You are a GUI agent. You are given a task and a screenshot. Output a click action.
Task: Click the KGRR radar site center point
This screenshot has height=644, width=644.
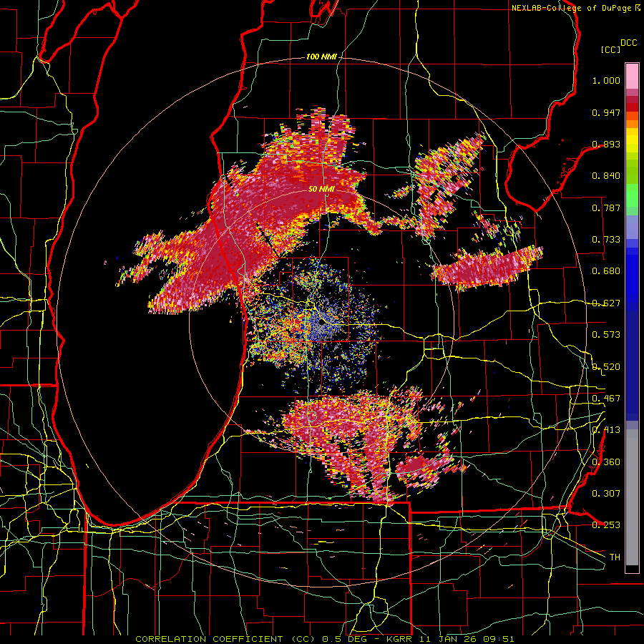[x=321, y=323]
